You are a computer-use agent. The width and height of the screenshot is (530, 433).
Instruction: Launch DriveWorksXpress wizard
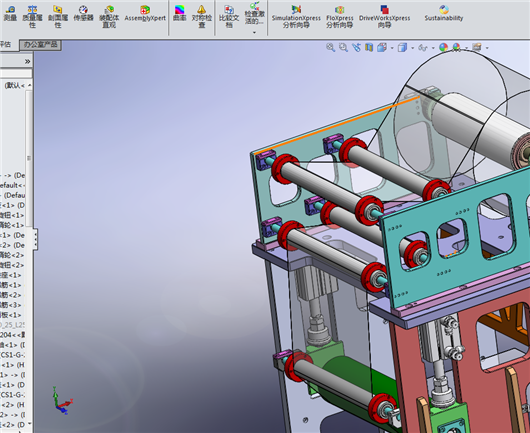384,17
